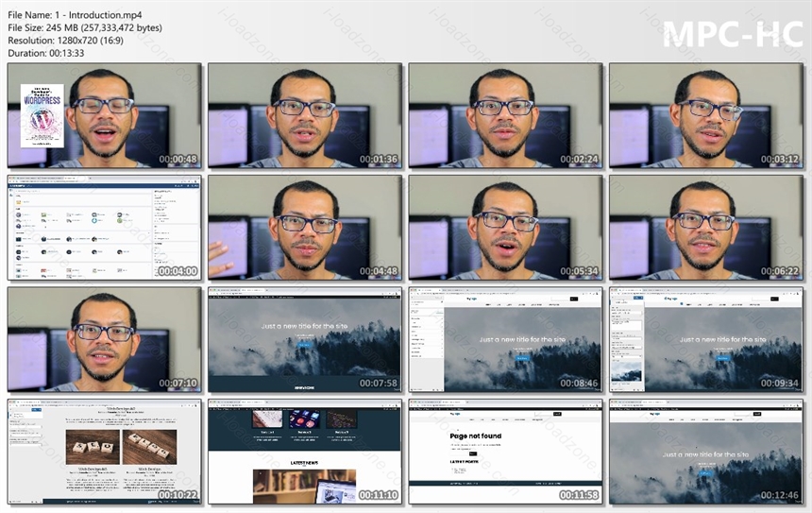Select the thumbnail at 00:11:58
Image resolution: width=812 pixels, height=513 pixels.
click(505, 452)
